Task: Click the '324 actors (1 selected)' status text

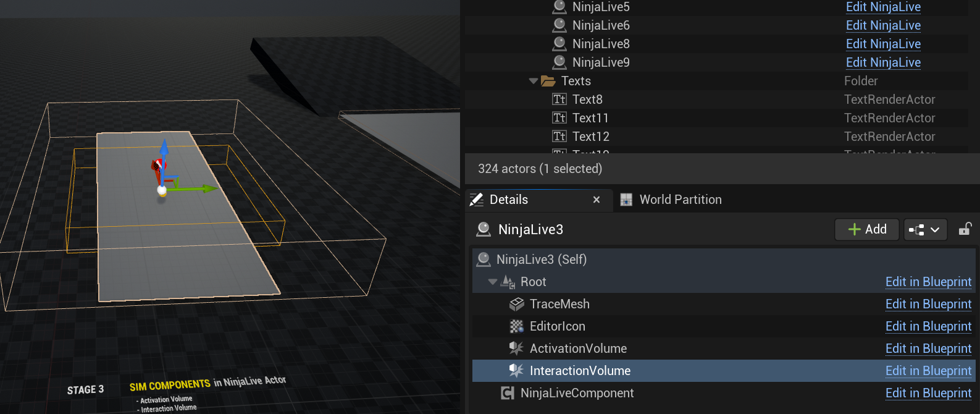Action: point(540,169)
